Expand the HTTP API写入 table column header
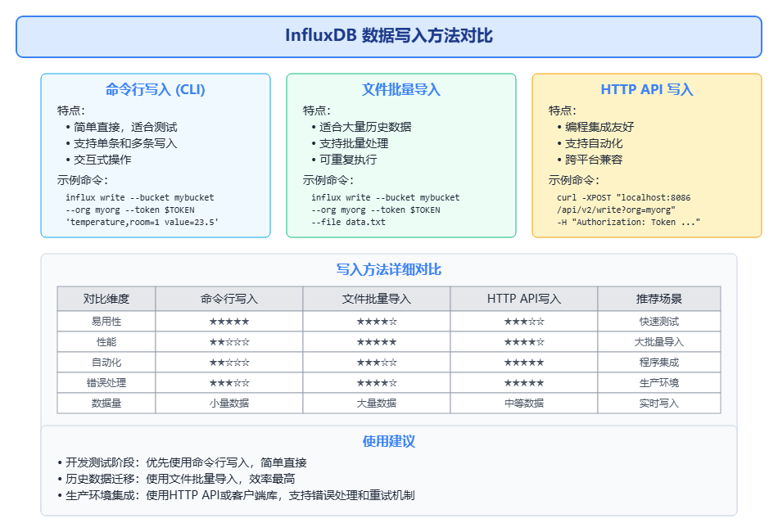Screen dimensions: 778x532 pyautogui.click(x=522, y=298)
